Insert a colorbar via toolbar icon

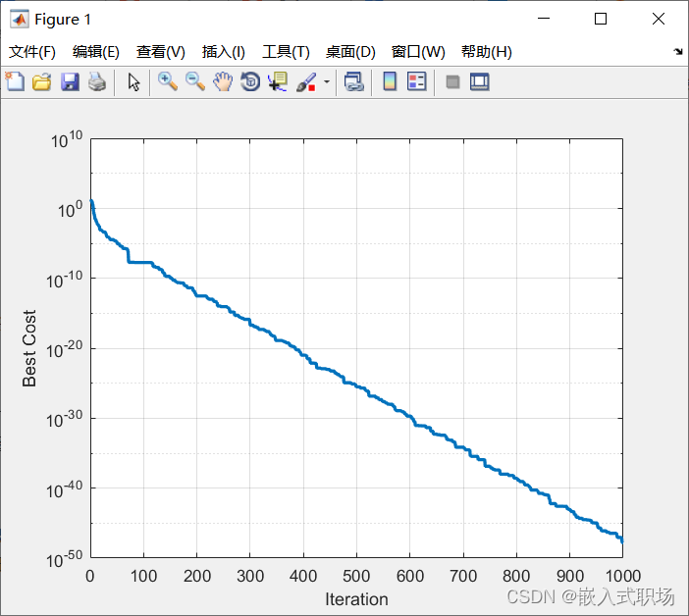point(390,81)
